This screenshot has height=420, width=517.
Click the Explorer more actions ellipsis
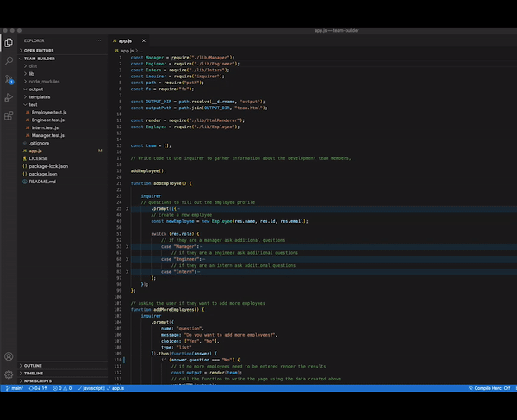click(98, 40)
